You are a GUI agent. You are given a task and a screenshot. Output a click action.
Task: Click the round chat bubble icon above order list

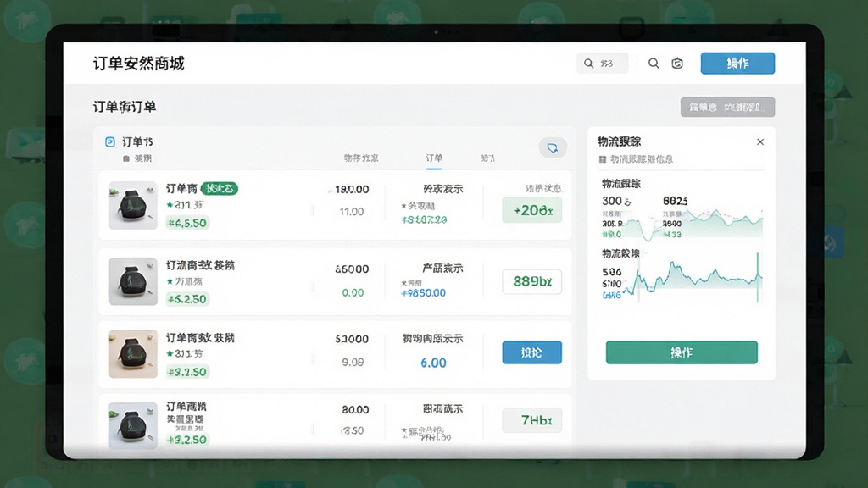[x=553, y=147]
